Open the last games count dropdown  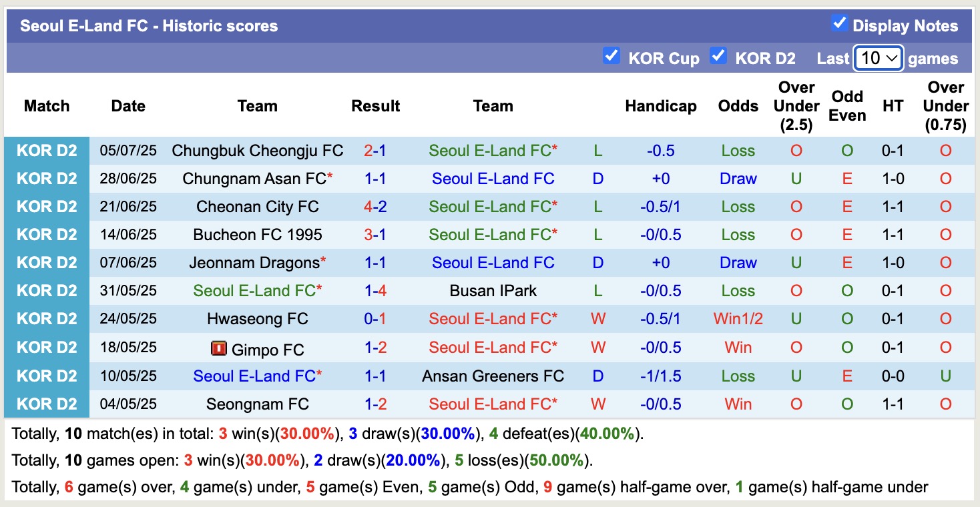[x=877, y=58]
